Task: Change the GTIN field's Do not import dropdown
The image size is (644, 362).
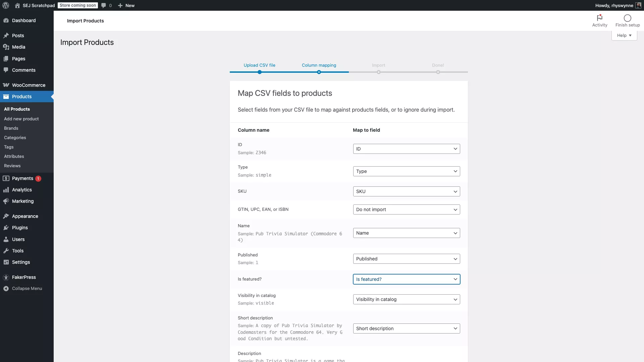Action: pyautogui.click(x=406, y=209)
